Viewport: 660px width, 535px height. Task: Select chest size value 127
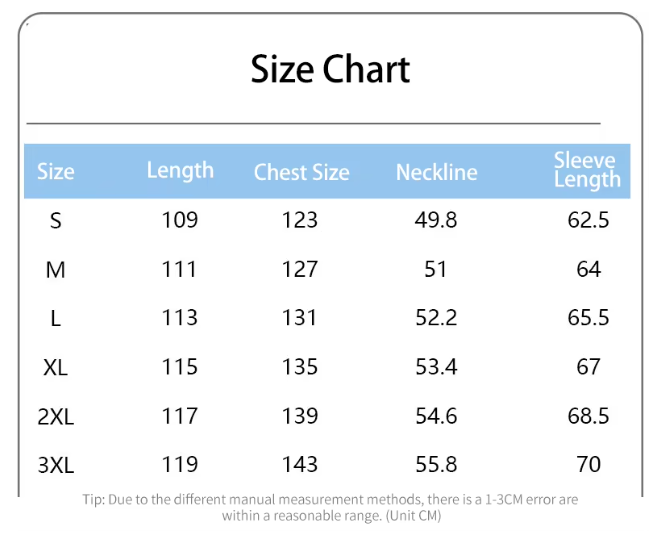tap(300, 269)
